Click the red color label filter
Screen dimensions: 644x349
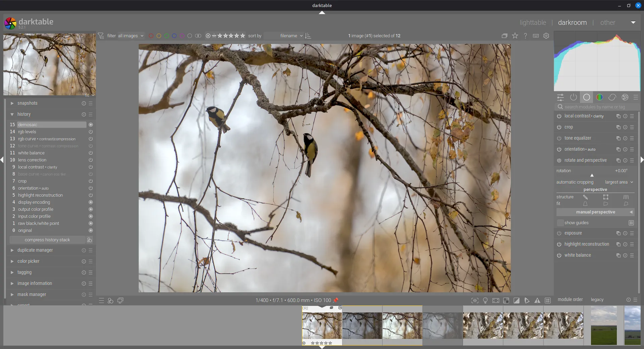[151, 36]
